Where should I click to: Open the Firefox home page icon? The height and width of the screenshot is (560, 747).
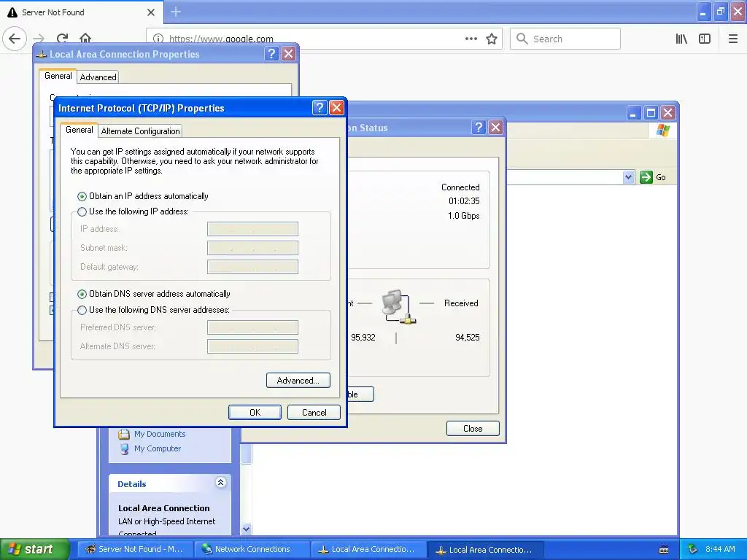coord(85,39)
